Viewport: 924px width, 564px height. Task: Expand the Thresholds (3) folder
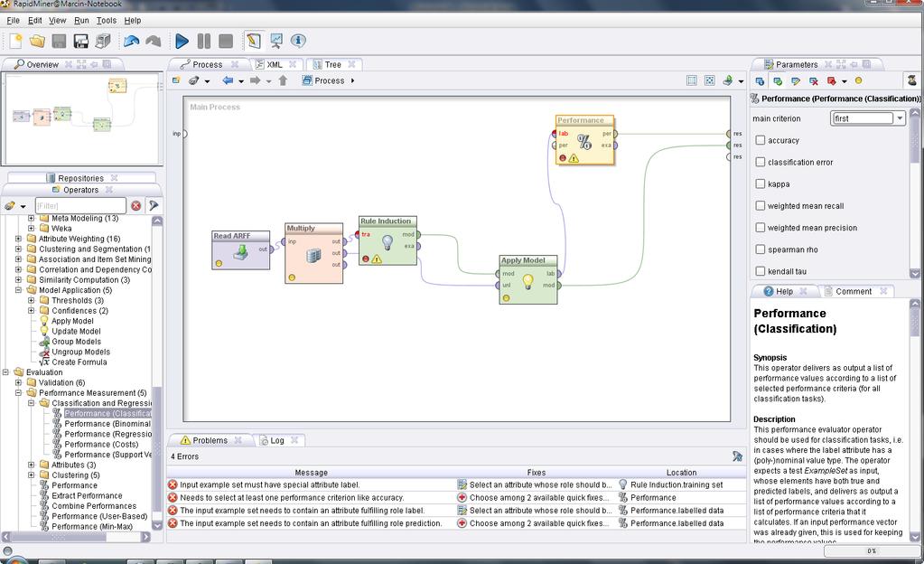[32, 300]
